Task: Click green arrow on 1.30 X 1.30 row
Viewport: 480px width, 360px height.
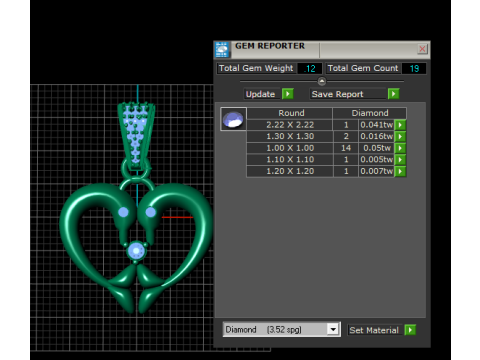Action: point(400,136)
